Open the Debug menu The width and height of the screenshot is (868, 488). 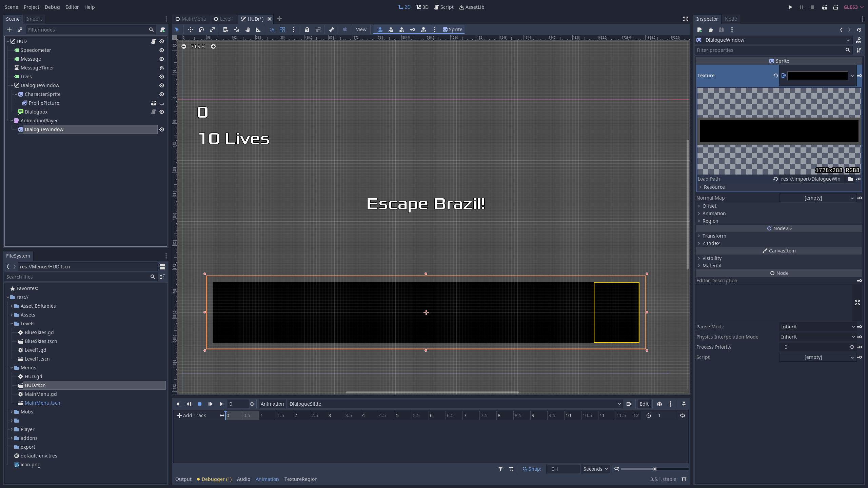(x=52, y=7)
